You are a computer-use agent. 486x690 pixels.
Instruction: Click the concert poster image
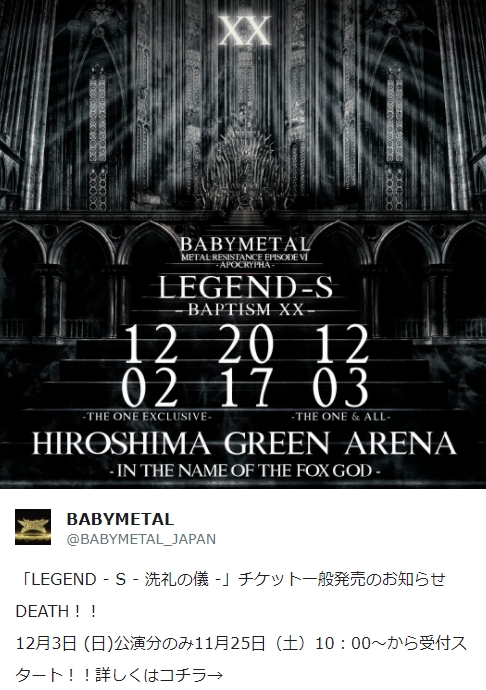[243, 244]
